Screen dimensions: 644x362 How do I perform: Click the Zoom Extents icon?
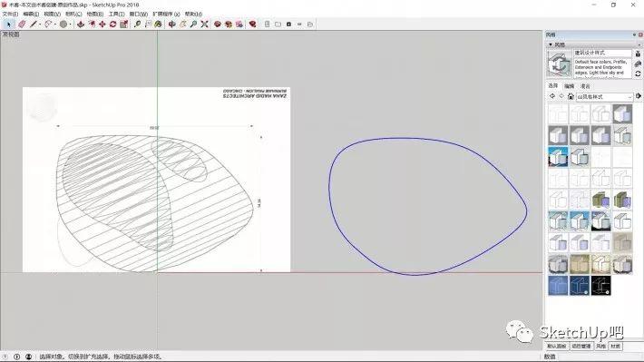click(204, 24)
